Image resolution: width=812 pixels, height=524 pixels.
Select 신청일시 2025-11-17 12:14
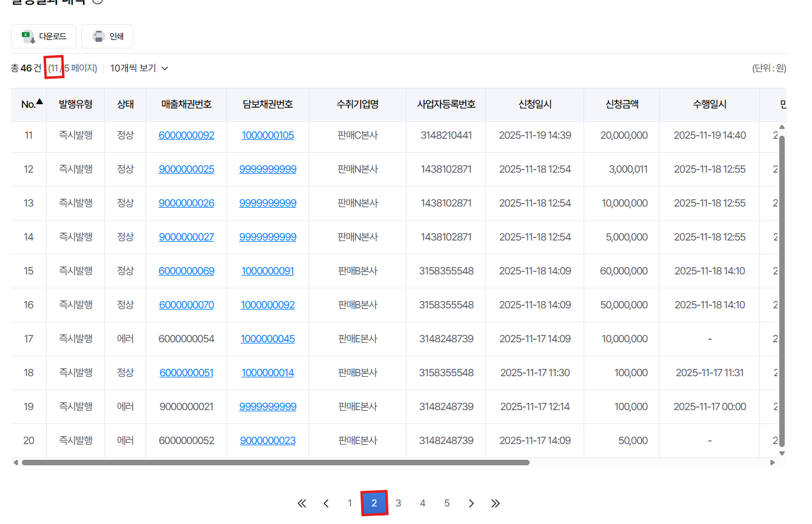pyautogui.click(x=535, y=407)
